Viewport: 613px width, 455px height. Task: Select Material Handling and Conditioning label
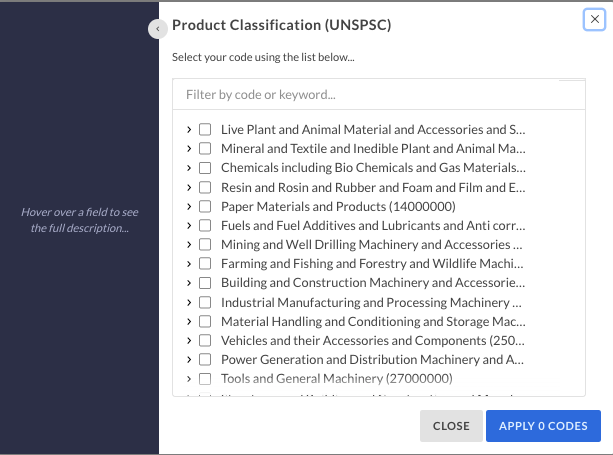(373, 321)
